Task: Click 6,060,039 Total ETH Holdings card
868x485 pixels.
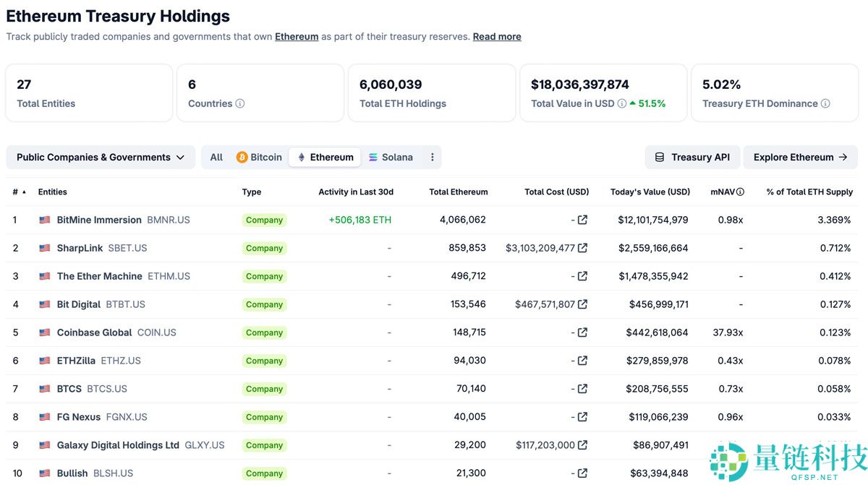Action: 432,93
